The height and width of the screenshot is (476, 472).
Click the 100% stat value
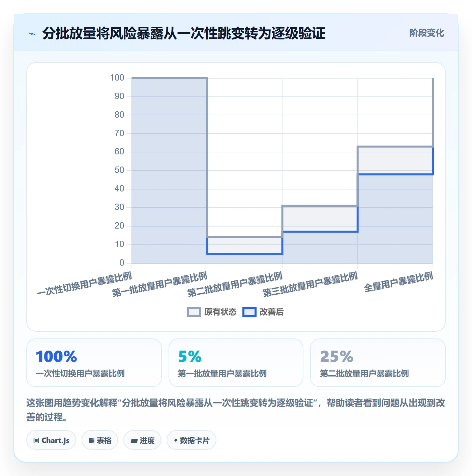tap(56, 357)
